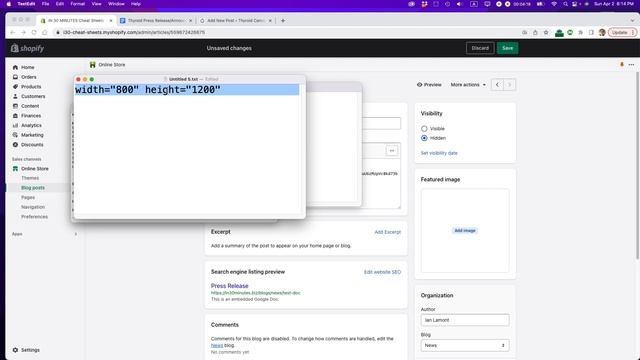Click the width height text in TextEdit window
Screen dimensions: 640x360
click(x=148, y=90)
